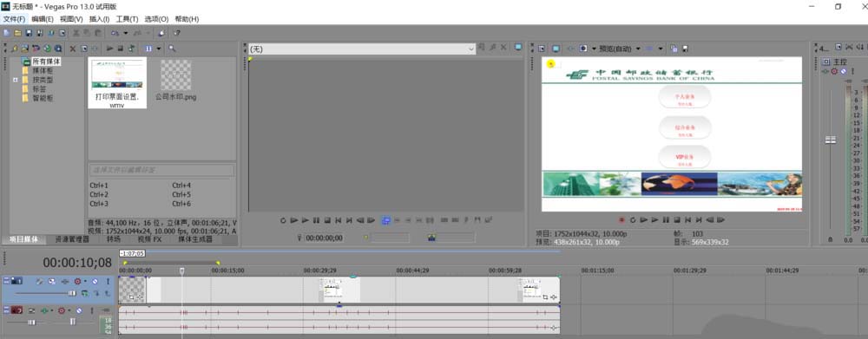The image size is (868, 339).
Task: Solo the audio track
Action: pyautogui.click(x=92, y=310)
